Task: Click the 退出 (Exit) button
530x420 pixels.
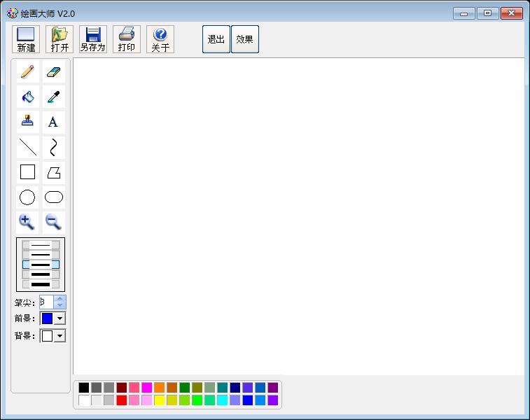Action: tap(216, 39)
